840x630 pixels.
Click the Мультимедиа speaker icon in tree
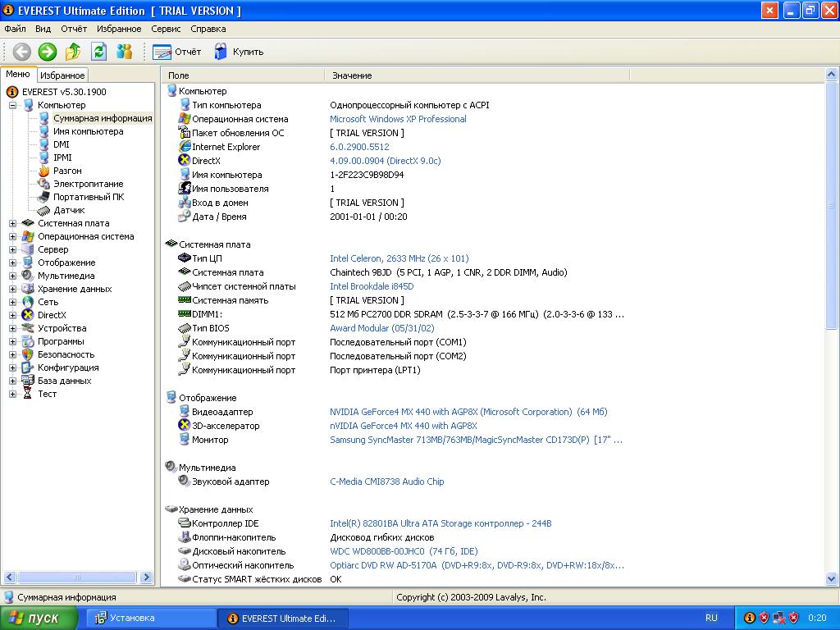click(28, 276)
